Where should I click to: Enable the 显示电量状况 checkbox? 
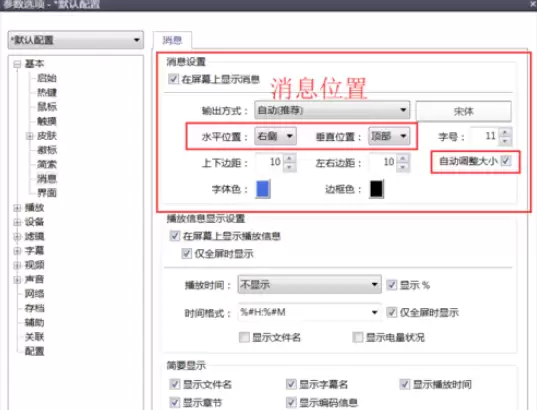click(x=358, y=337)
